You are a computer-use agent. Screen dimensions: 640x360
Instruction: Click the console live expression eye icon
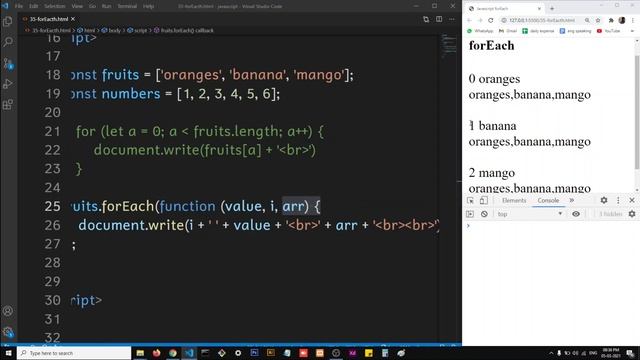[576, 214]
